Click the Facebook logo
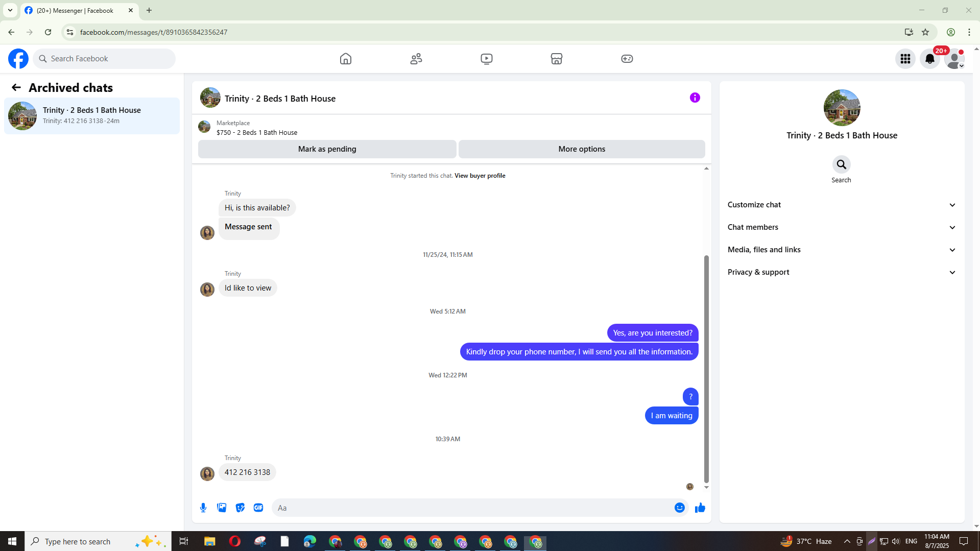 (18, 59)
